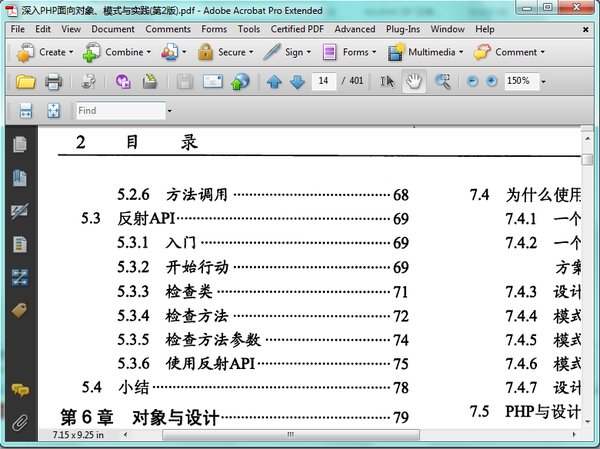Open the Document menu
Screen dimensions: 600x449
113,29
